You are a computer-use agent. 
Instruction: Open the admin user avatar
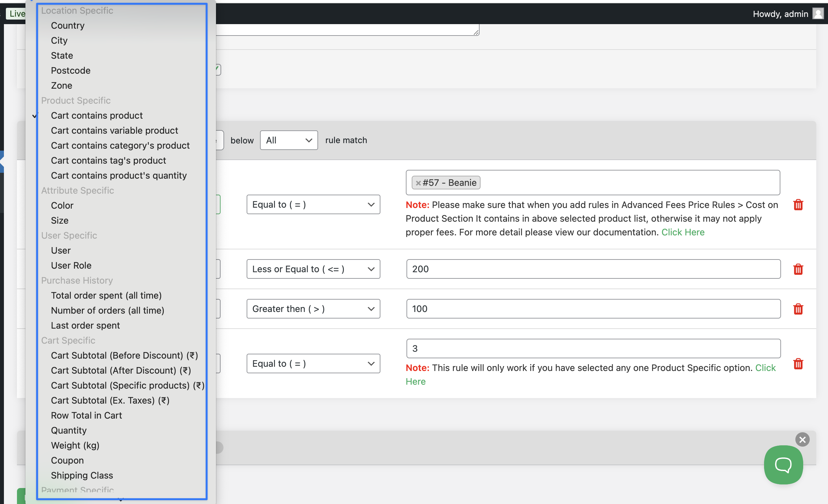[818, 14]
